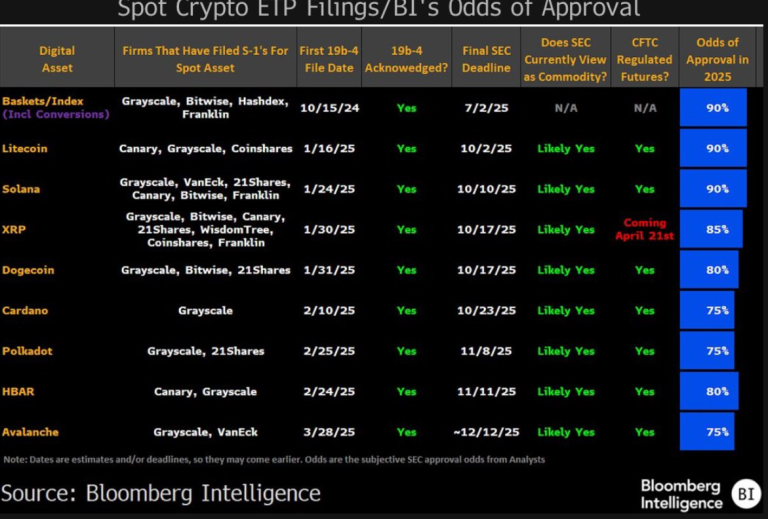Click the 75% odds bar for Avalanche

(707, 432)
